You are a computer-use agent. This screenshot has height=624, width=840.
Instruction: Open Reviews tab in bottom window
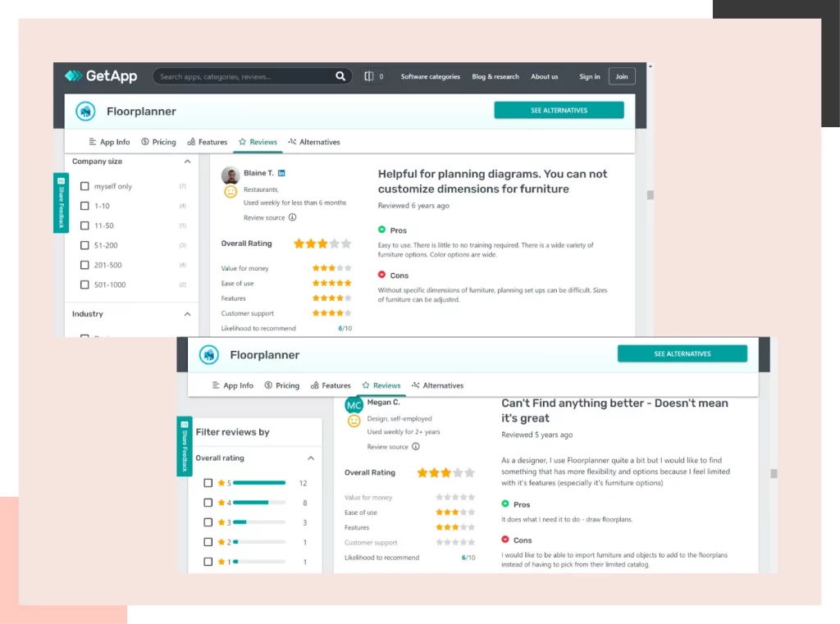click(381, 385)
